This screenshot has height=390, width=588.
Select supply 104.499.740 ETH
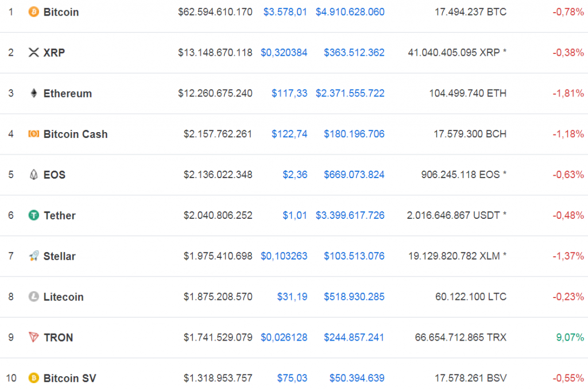[468, 94]
